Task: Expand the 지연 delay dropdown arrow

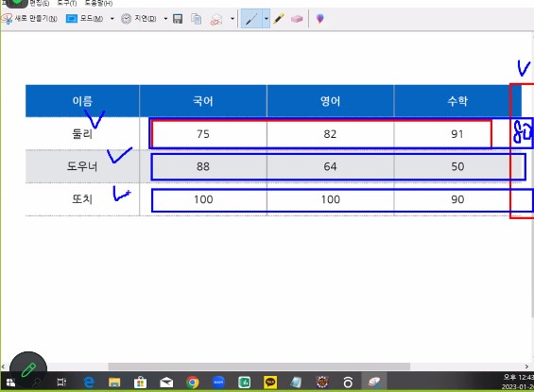Action: coord(165,18)
